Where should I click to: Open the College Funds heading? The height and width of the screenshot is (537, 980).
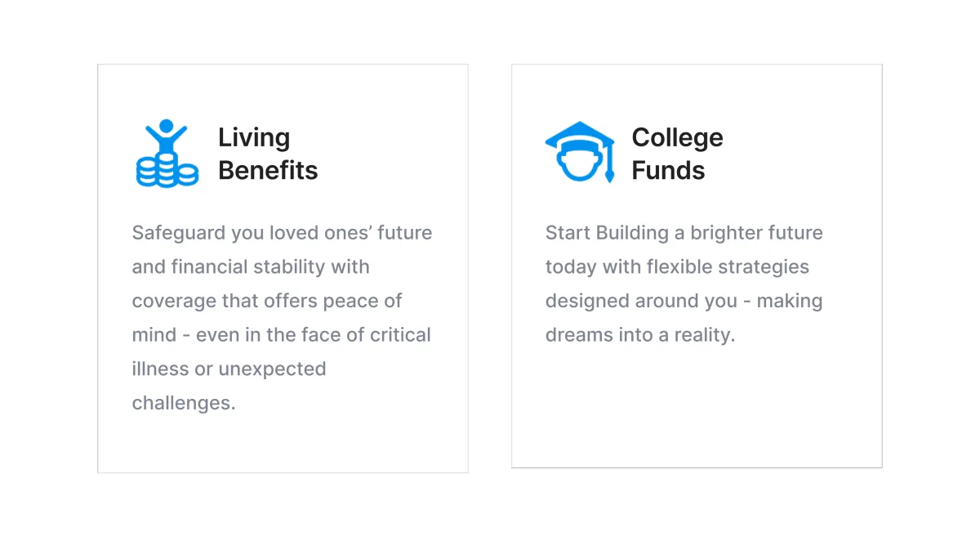[677, 154]
